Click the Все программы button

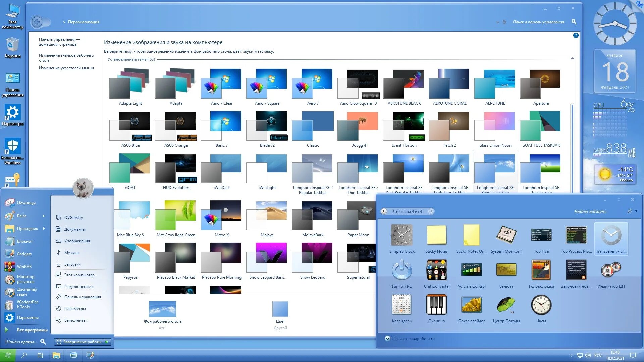tap(32, 330)
